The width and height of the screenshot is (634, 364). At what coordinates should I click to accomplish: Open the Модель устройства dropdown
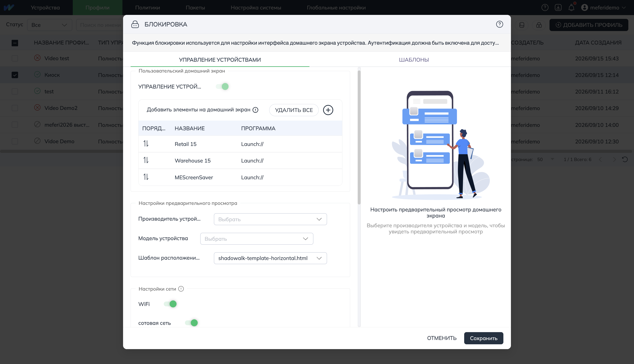pos(257,238)
